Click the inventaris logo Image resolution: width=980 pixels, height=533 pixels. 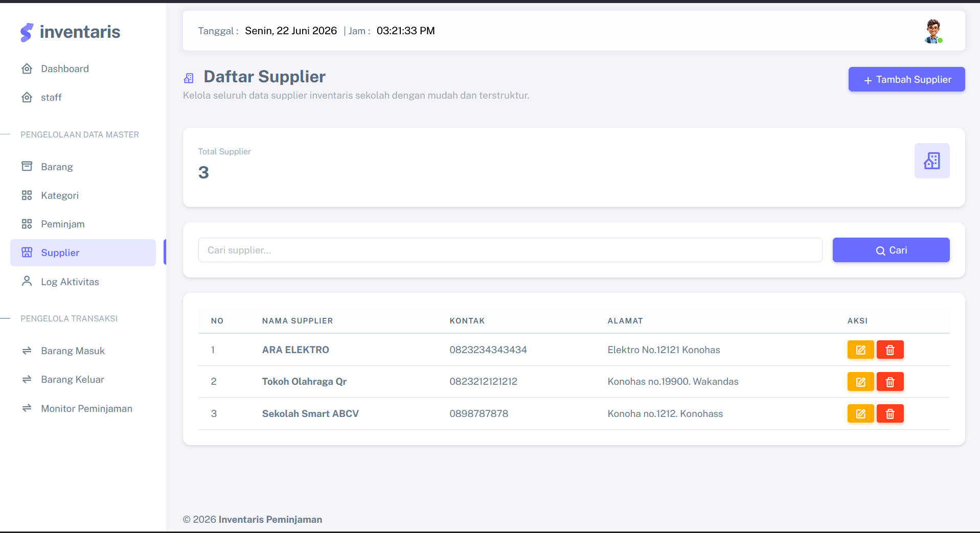[x=70, y=32]
